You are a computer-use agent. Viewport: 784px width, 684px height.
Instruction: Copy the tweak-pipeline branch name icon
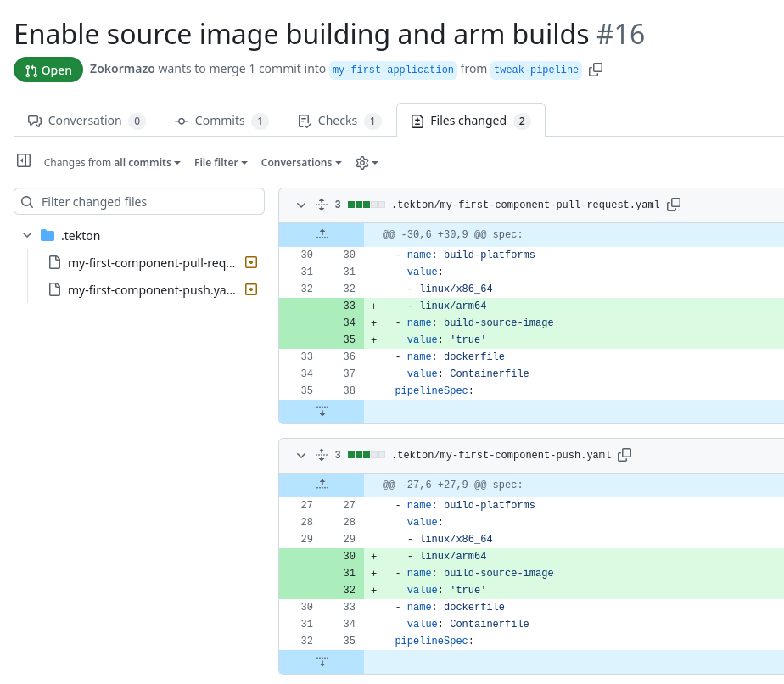(x=596, y=70)
